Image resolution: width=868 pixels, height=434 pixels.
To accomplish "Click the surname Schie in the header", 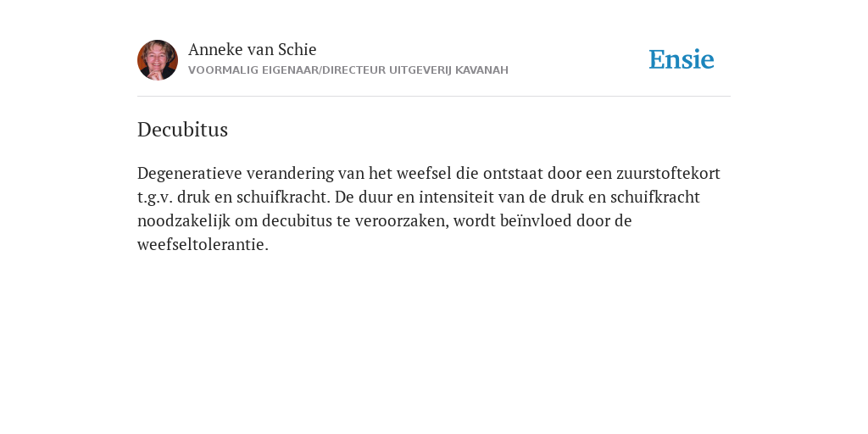I will point(298,49).
